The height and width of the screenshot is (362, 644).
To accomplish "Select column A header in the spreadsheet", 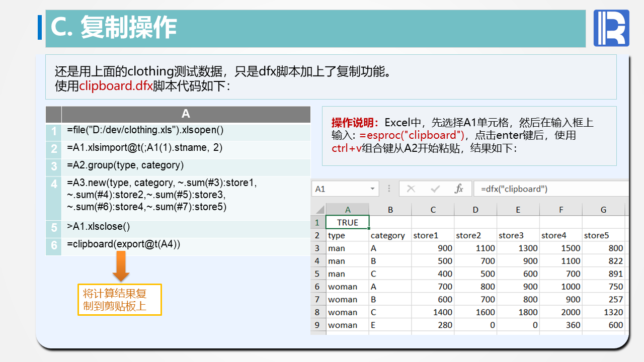I will [347, 210].
